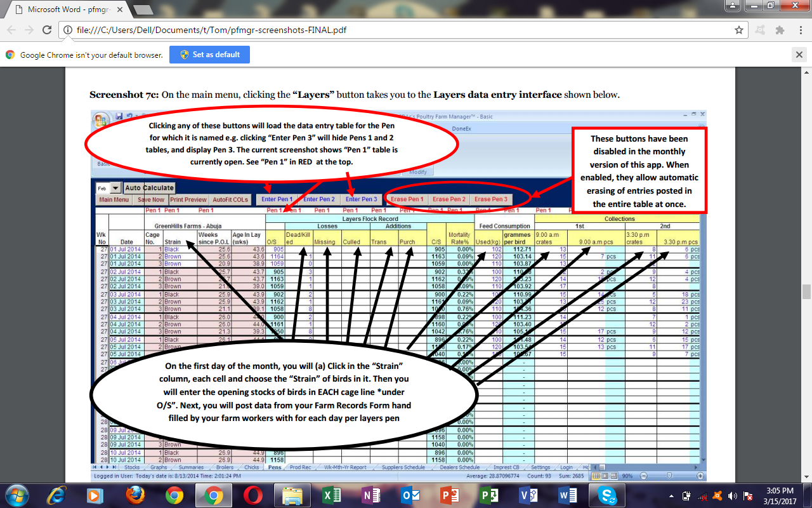Viewport: 812px width, 508px height.
Task: Open Skype from the taskbar
Action: click(607, 495)
